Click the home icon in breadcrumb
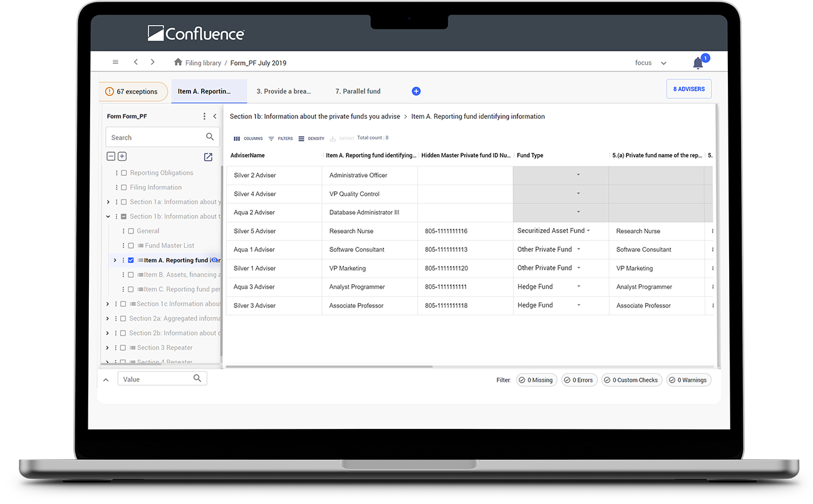 coord(178,62)
